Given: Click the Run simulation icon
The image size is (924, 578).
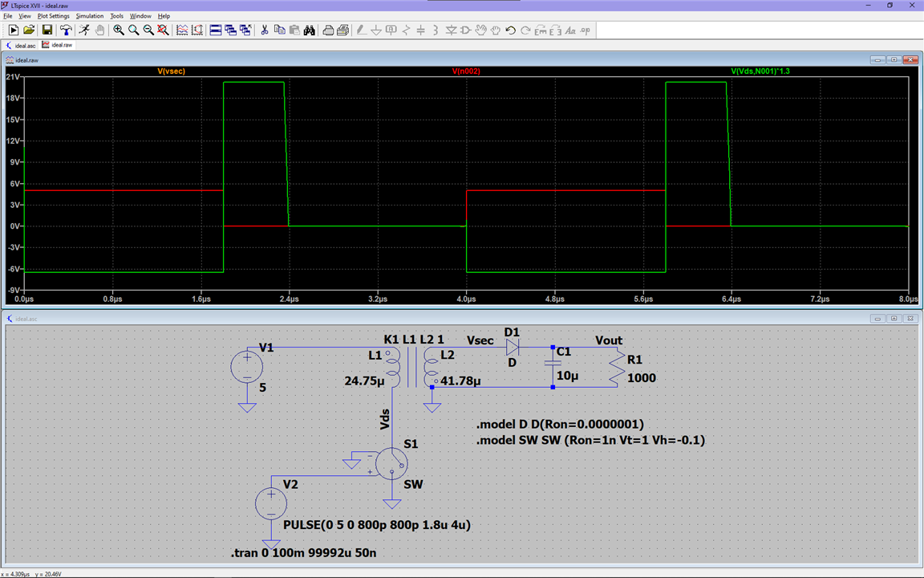Looking at the screenshot, I should coord(14,31).
